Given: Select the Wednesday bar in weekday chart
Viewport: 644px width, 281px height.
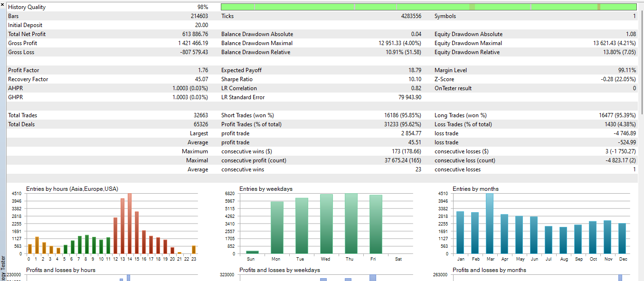Looking at the screenshot, I should click(x=325, y=223).
